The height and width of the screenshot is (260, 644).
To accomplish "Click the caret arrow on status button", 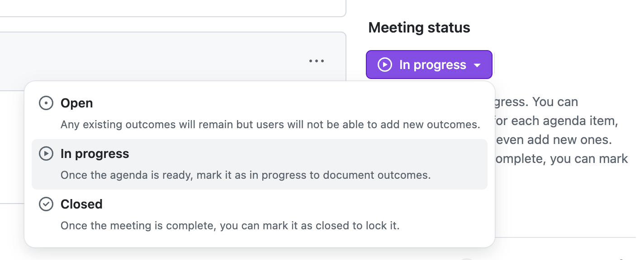I will [x=477, y=65].
